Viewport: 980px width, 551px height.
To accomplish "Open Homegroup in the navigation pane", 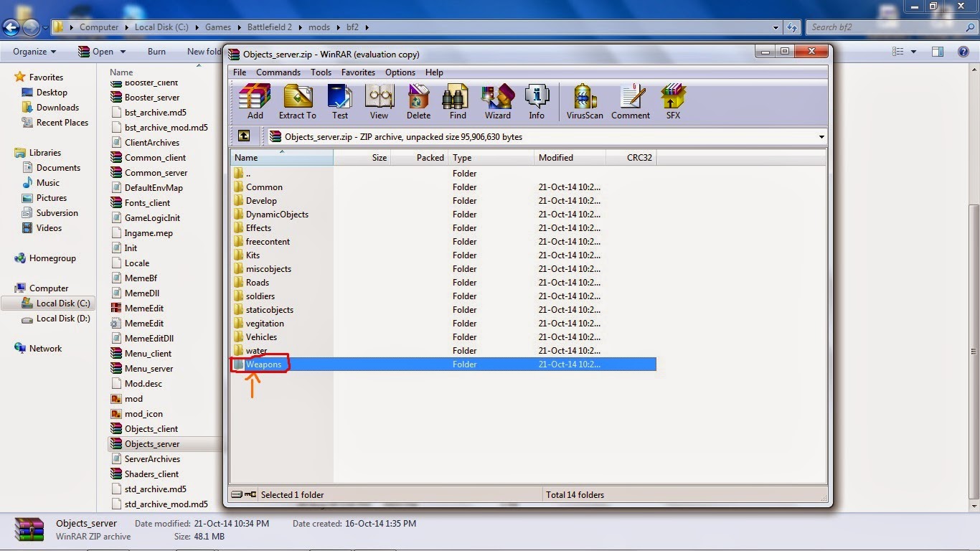I will coord(52,258).
